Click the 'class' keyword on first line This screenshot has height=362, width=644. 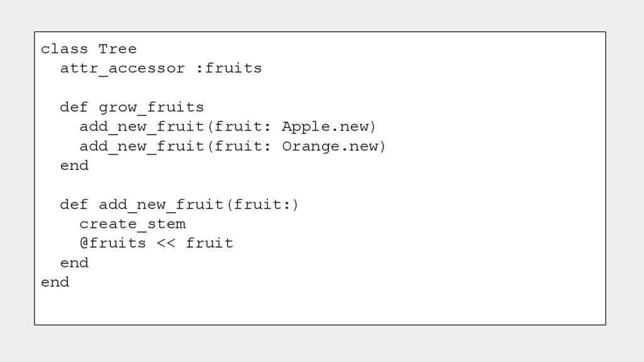[65, 49]
